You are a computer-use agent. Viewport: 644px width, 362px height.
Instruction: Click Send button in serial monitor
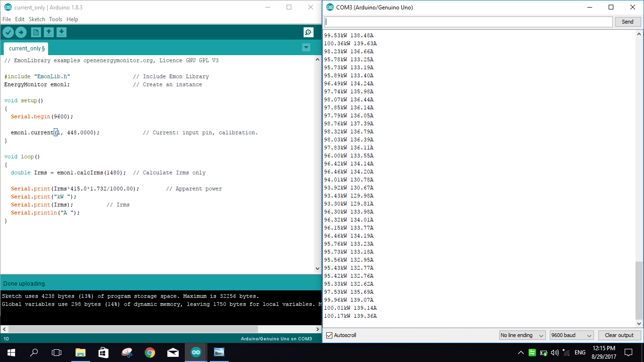tap(627, 22)
